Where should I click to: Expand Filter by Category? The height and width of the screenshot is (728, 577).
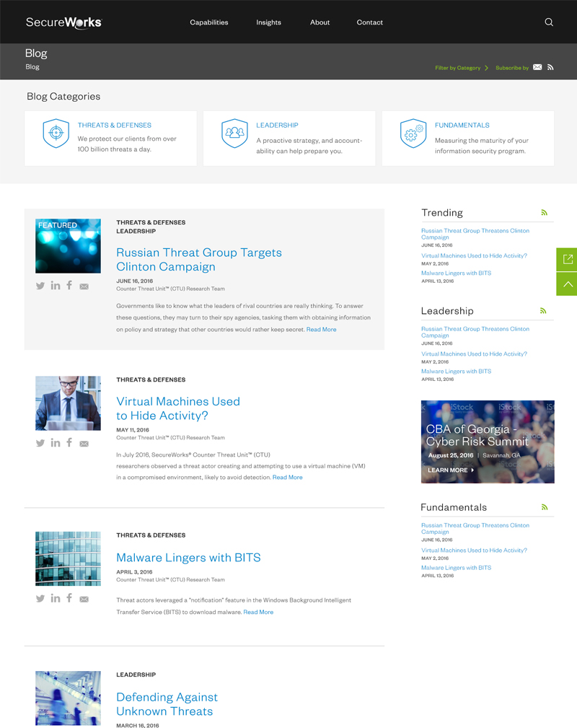click(x=462, y=68)
